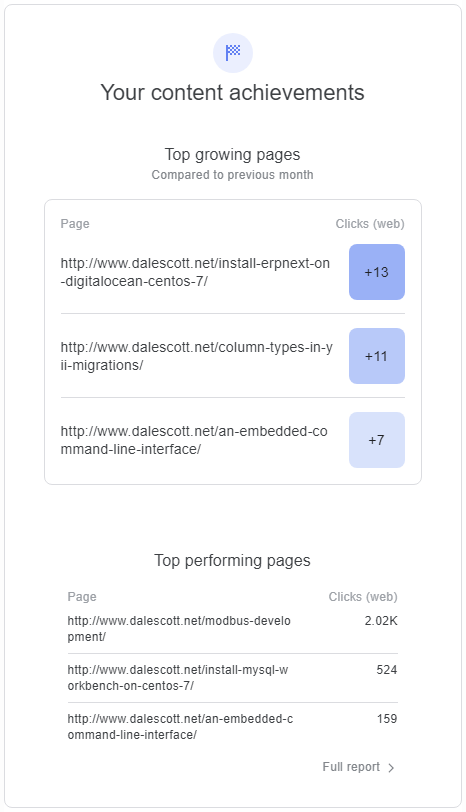466x812 pixels.
Task: Click the Top performing pages heading
Action: coord(232,560)
